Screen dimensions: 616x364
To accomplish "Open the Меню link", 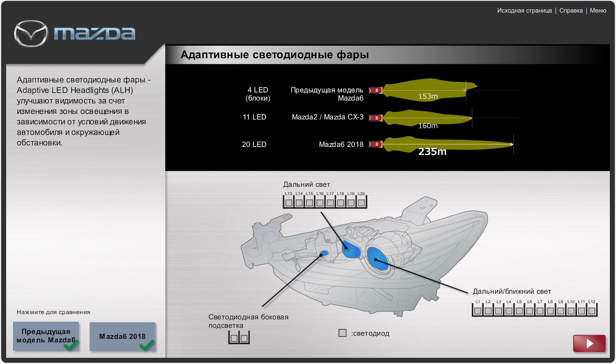I will click(x=598, y=11).
